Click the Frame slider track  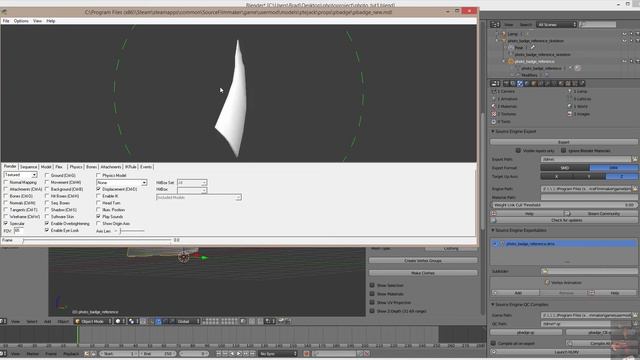tap(97, 240)
